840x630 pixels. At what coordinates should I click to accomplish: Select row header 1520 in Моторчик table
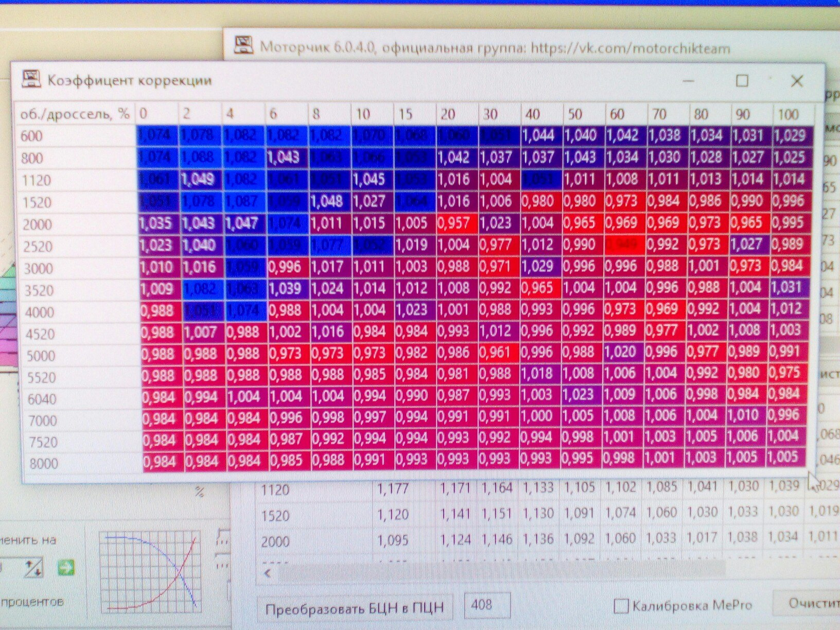tap(314, 515)
